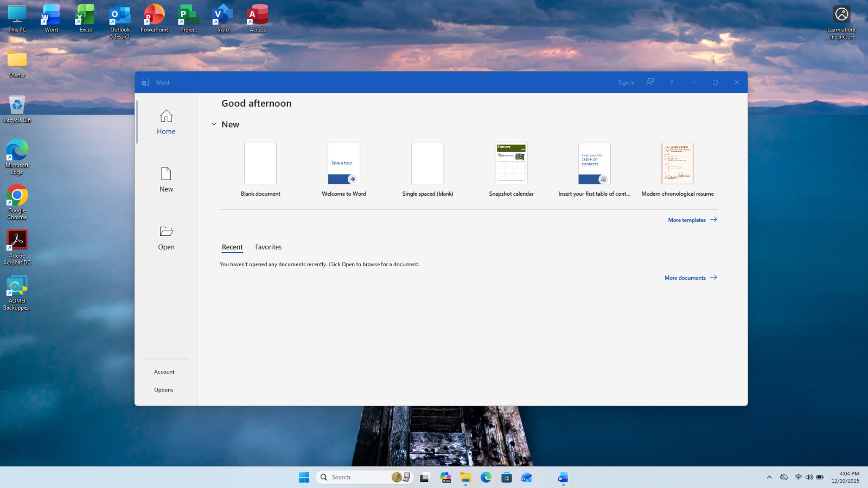The image size is (868, 488).
Task: Open Microsoft 365 Copilot from taskbar
Action: 445,477
